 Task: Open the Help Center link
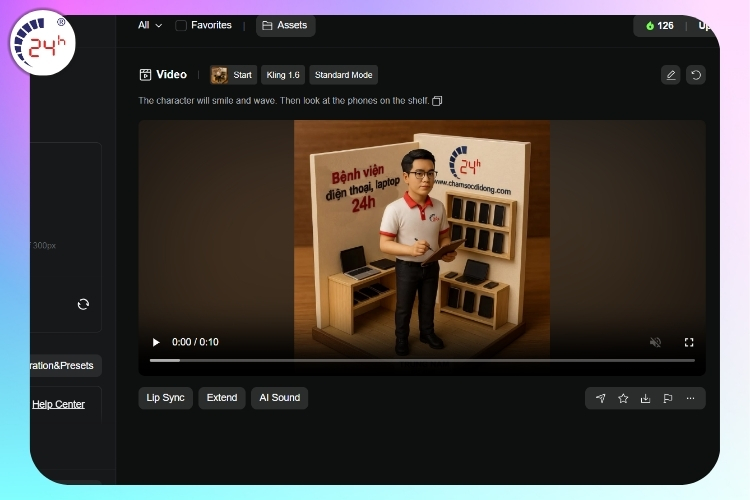click(x=58, y=404)
